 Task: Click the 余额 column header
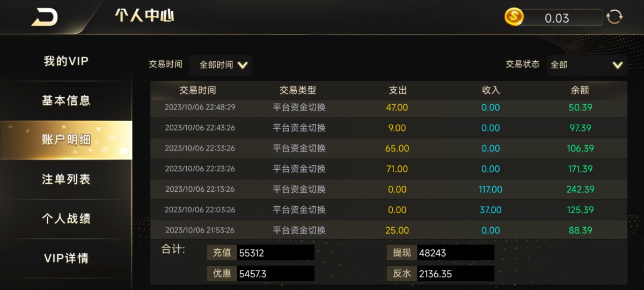coord(580,90)
